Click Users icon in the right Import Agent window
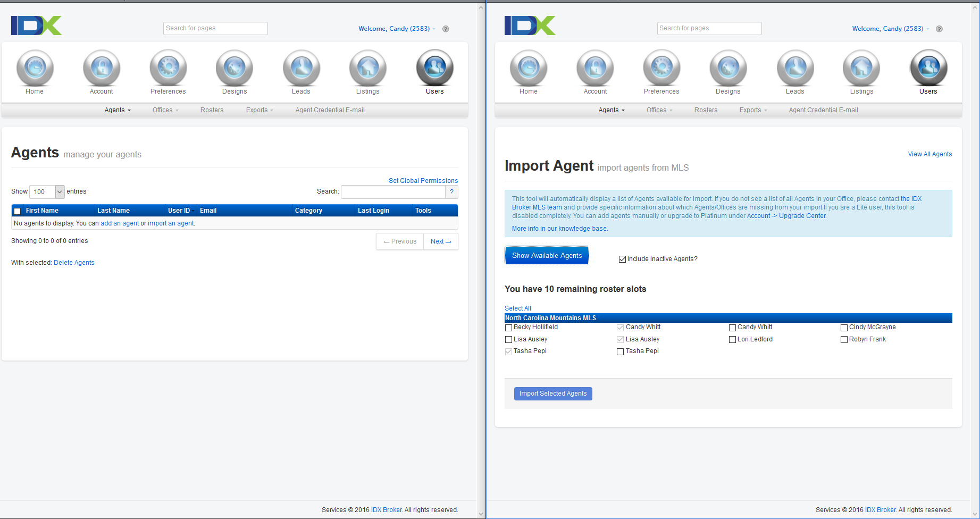The image size is (980, 519). click(x=929, y=68)
